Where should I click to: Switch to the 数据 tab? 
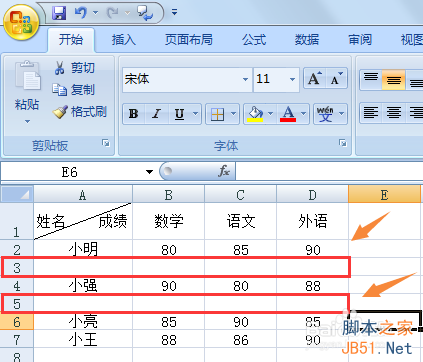coord(307,40)
